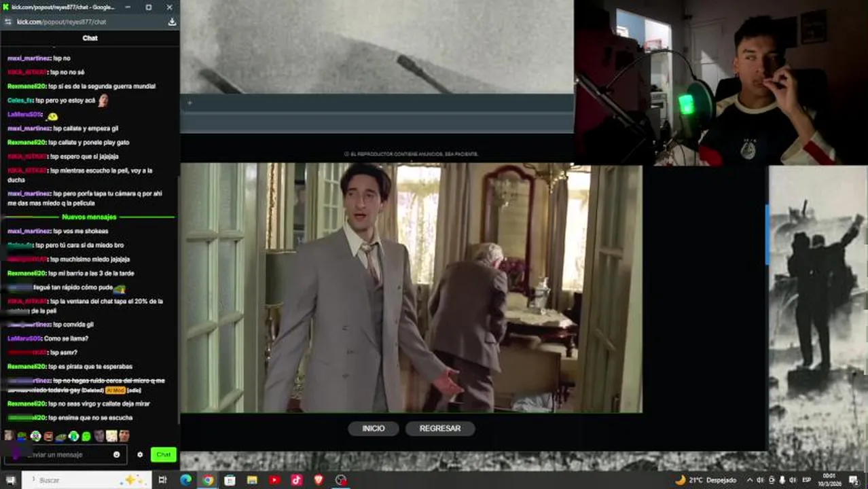This screenshot has width=868, height=489.
Task: Click message 'callate y ponele play gato'
Action: coord(89,143)
